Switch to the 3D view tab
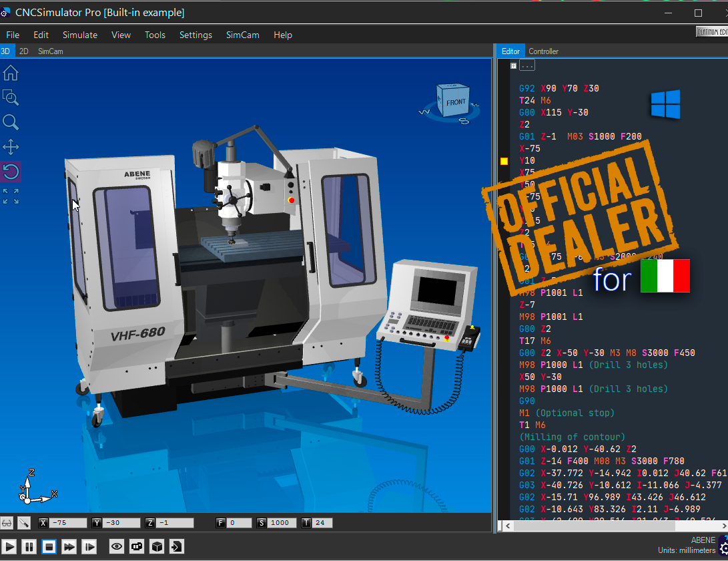Image resolution: width=728 pixels, height=561 pixels. click(x=6, y=51)
